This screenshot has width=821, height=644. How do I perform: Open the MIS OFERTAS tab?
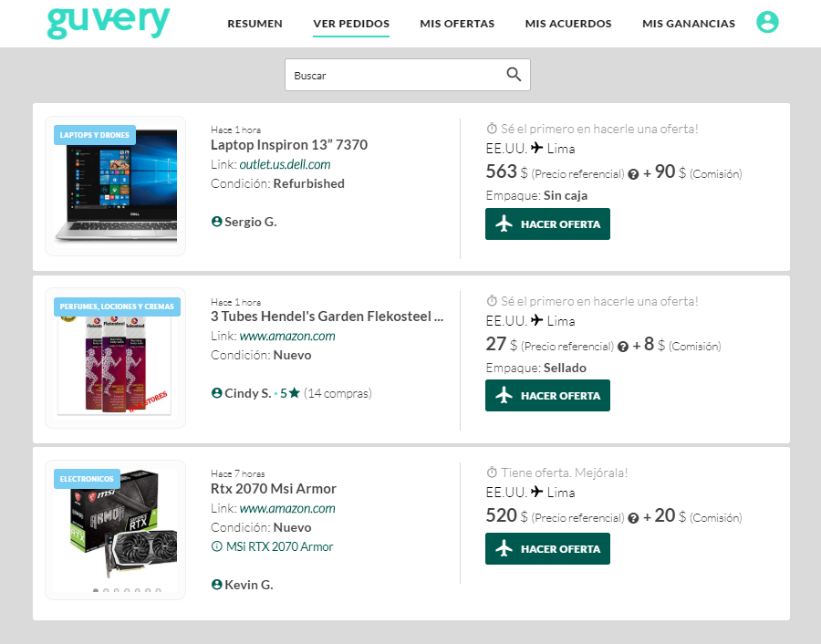pyautogui.click(x=457, y=24)
